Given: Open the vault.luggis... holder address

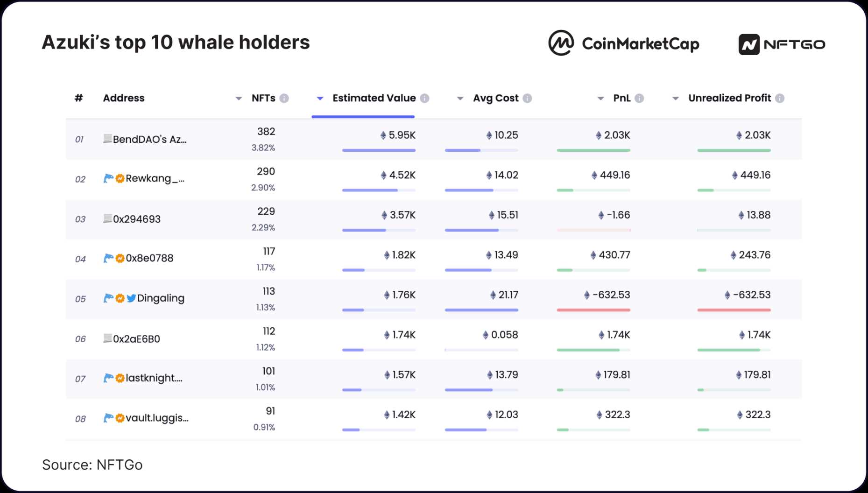Looking at the screenshot, I should [x=157, y=418].
